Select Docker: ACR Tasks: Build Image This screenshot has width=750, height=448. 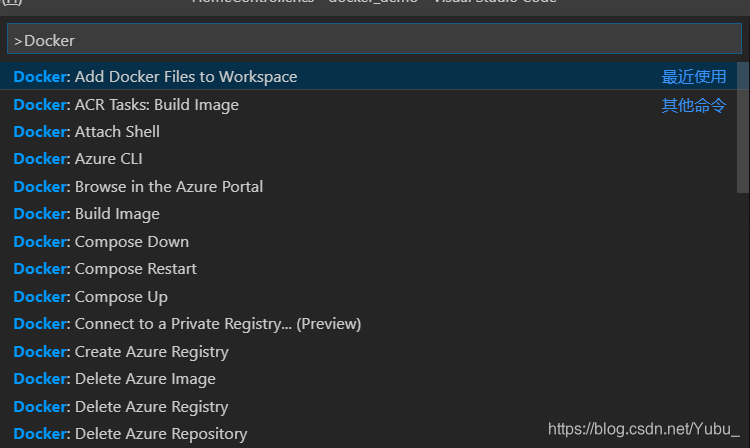[x=368, y=104]
